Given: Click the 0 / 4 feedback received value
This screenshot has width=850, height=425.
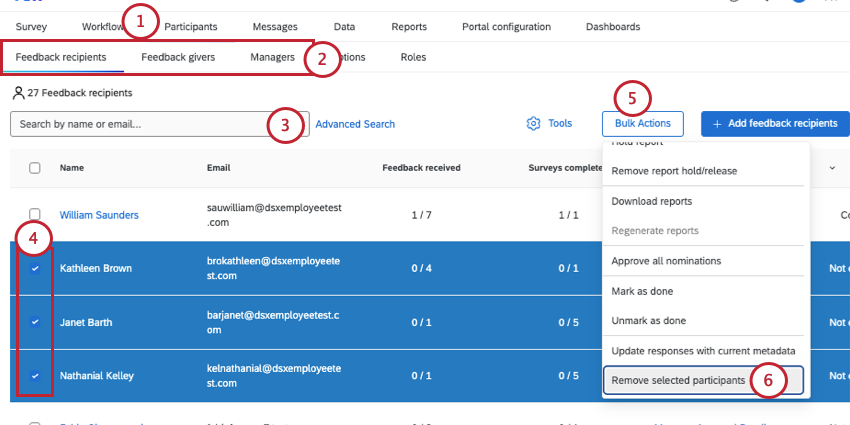Looking at the screenshot, I should (421, 268).
